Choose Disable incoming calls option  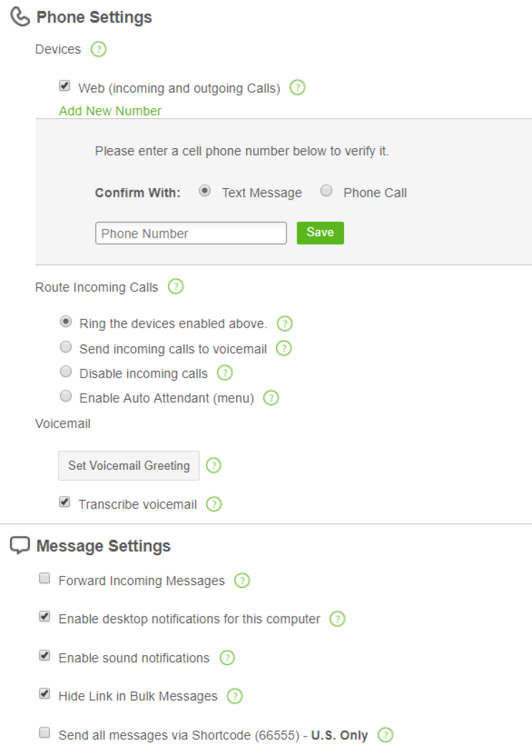click(x=66, y=372)
